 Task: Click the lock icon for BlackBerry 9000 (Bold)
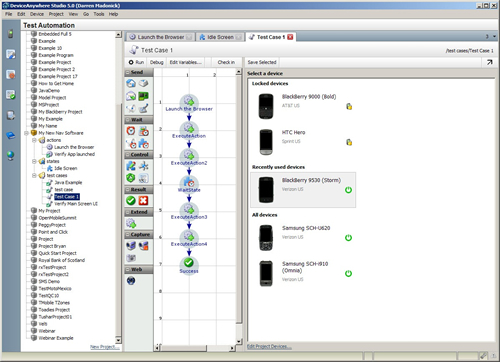point(349,106)
